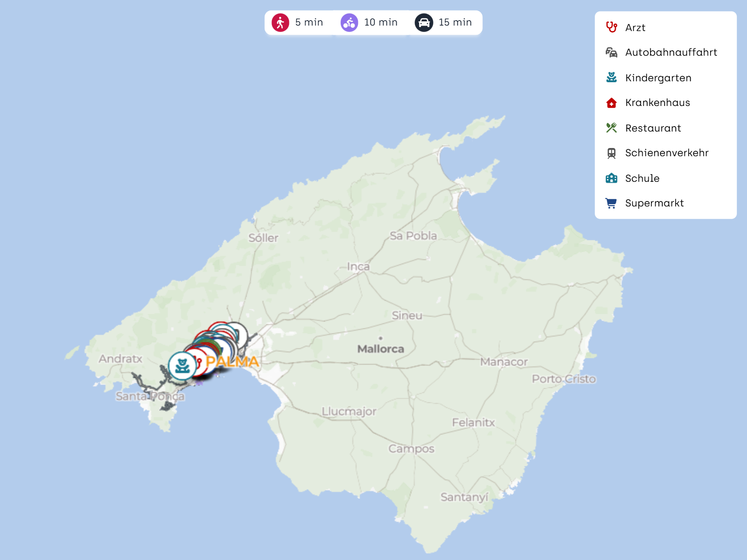Click the Manacor town label on map

coord(504,362)
